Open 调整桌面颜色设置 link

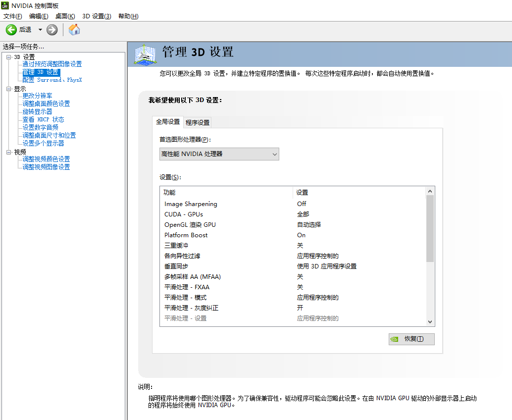[x=46, y=104]
